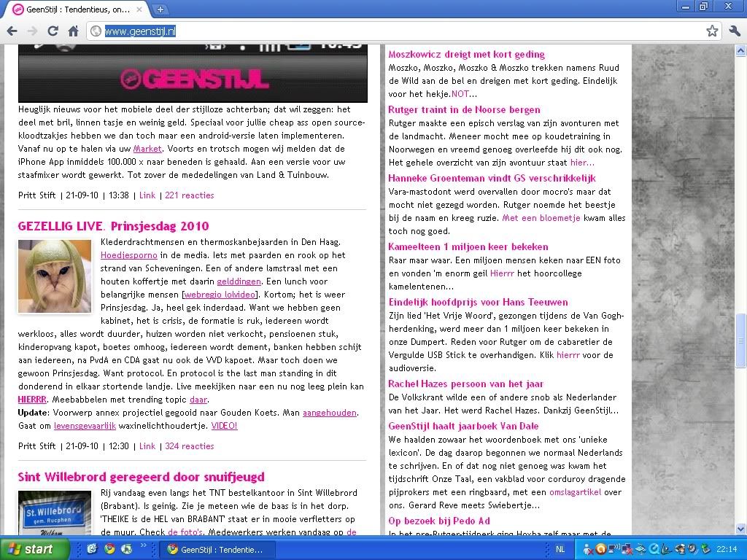
Task: Open the wireless network tray icon
Action: click(x=614, y=548)
